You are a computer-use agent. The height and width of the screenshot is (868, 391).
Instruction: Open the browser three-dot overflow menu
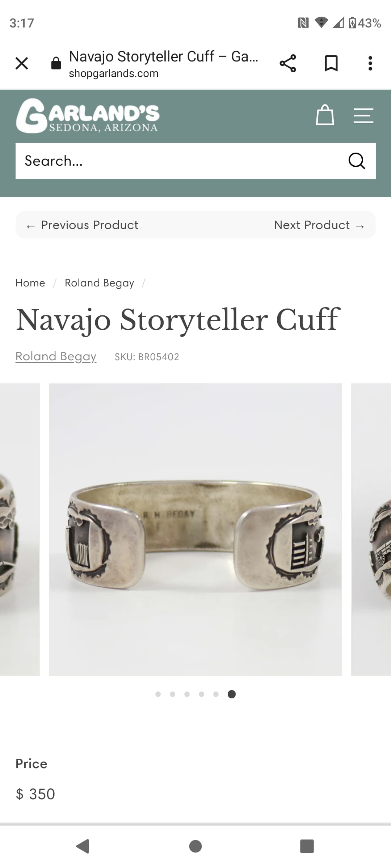(370, 64)
